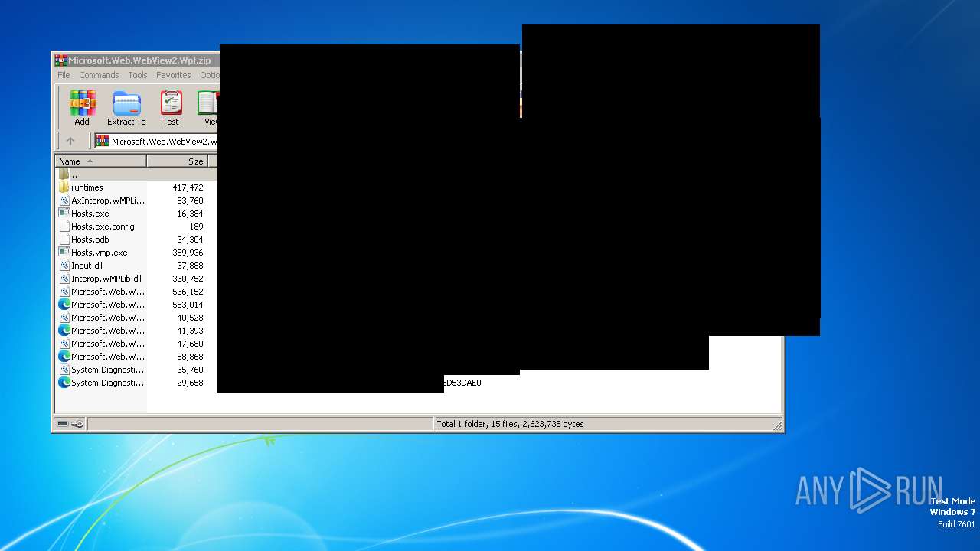Select the Hosts.exe.config file name
Viewport: 980px width, 551px height.
[x=103, y=227]
